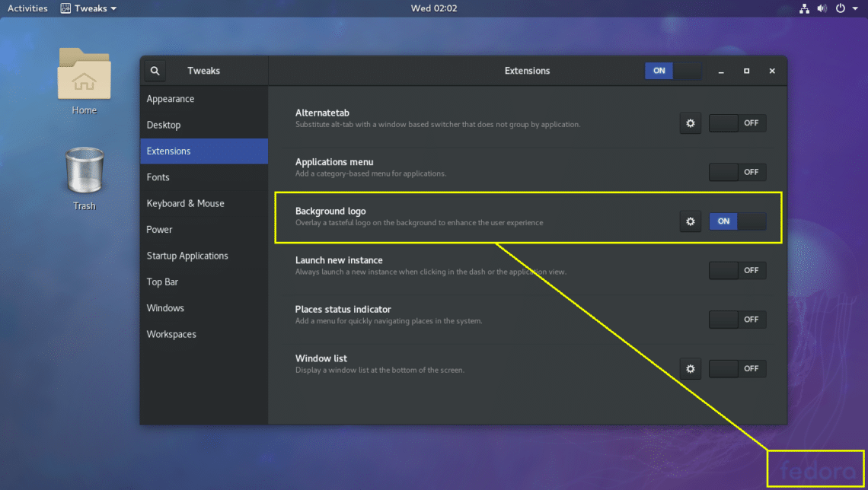Enable the Applications menu extension
868x490 pixels.
(736, 172)
